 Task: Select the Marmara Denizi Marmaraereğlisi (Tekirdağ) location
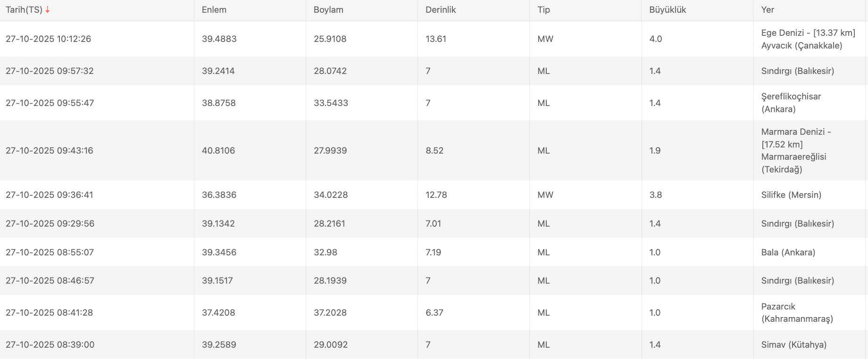click(796, 150)
